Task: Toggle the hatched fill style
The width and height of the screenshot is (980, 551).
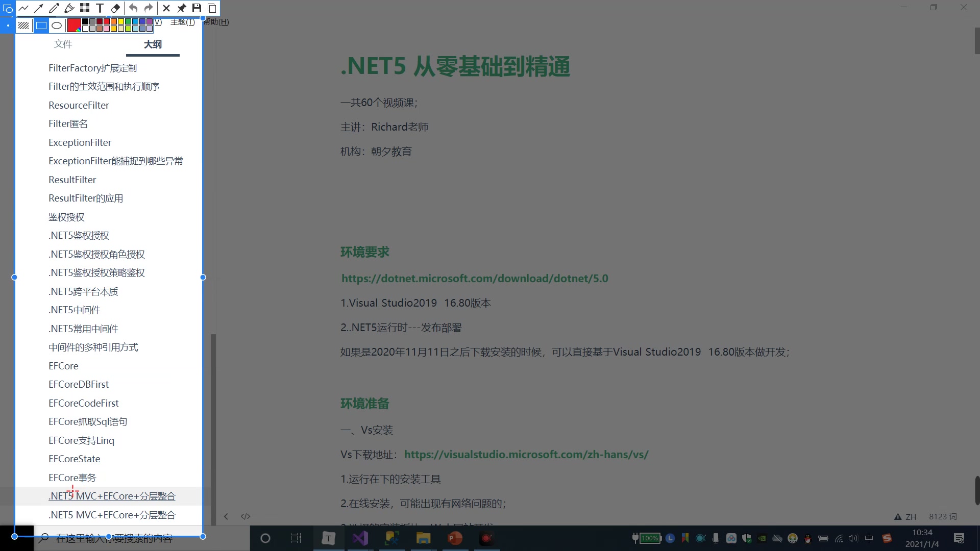Action: [23, 25]
